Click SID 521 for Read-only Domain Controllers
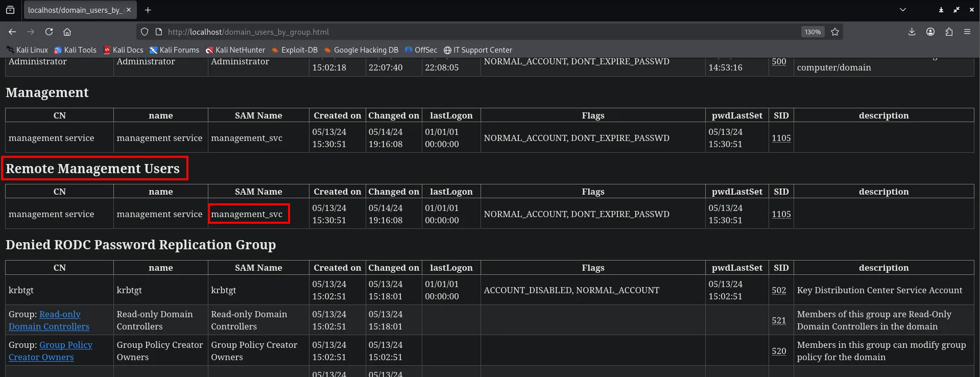 coord(779,320)
